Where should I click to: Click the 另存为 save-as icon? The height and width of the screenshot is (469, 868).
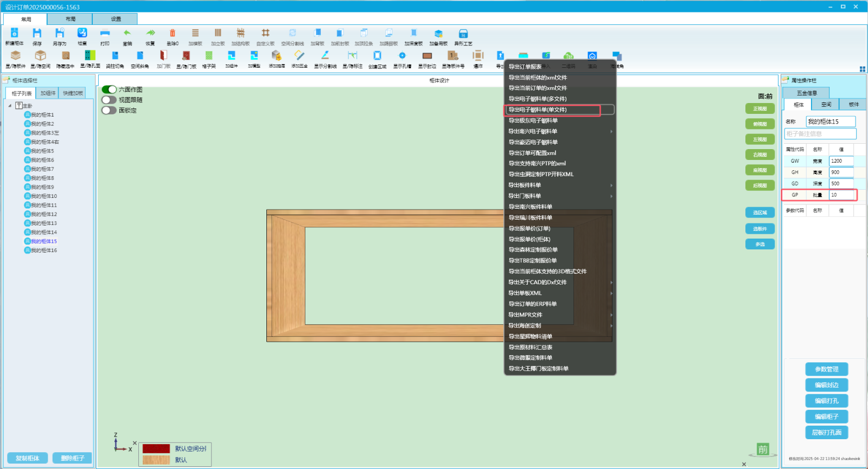point(60,33)
